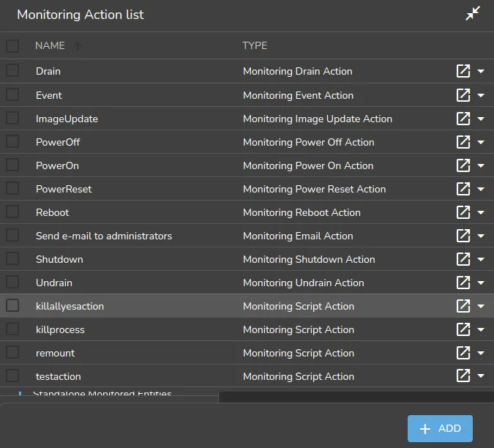Expand the killallyesaction row dropdown arrow
The image size is (494, 448).
[481, 306]
